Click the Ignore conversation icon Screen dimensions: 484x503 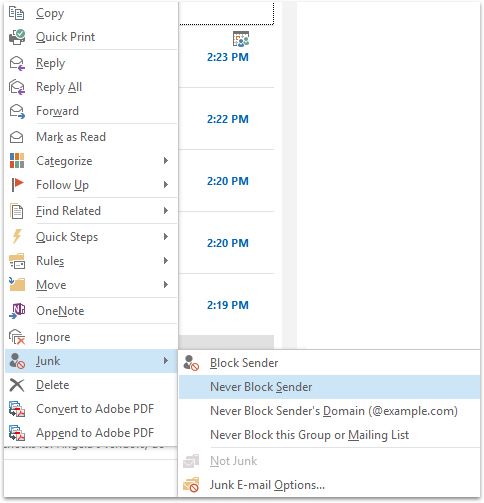pos(17,337)
